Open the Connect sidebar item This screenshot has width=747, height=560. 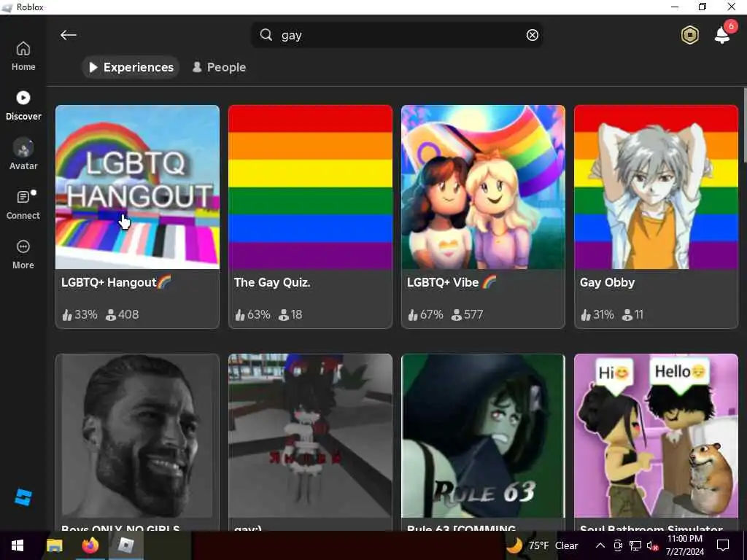point(23,205)
